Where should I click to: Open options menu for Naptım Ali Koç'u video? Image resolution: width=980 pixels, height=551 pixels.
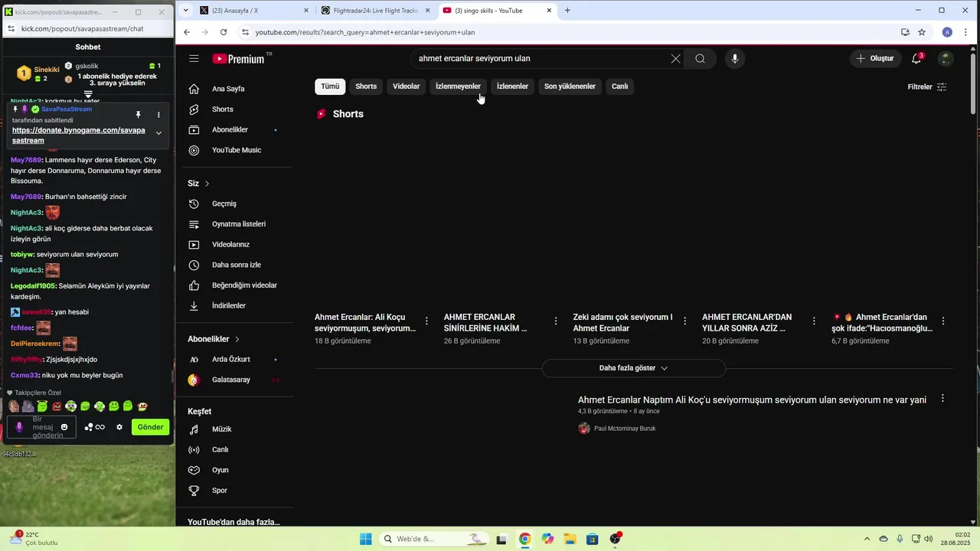942,399
